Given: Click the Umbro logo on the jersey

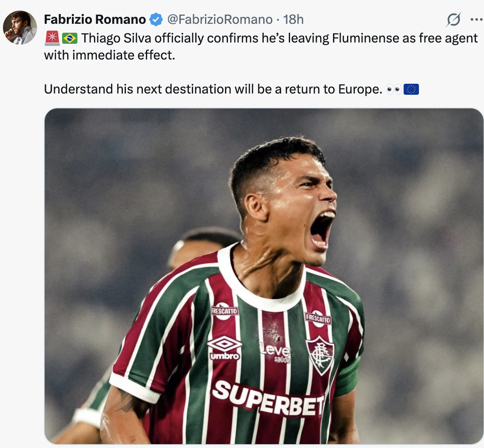Looking at the screenshot, I should (224, 348).
